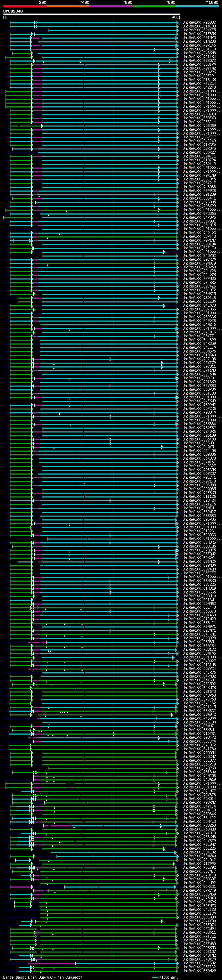Image resolution: width=222 pixels, height=980 pixels.
Task: Open hit UniRef100_B2XYE5
Action: [199, 30]
